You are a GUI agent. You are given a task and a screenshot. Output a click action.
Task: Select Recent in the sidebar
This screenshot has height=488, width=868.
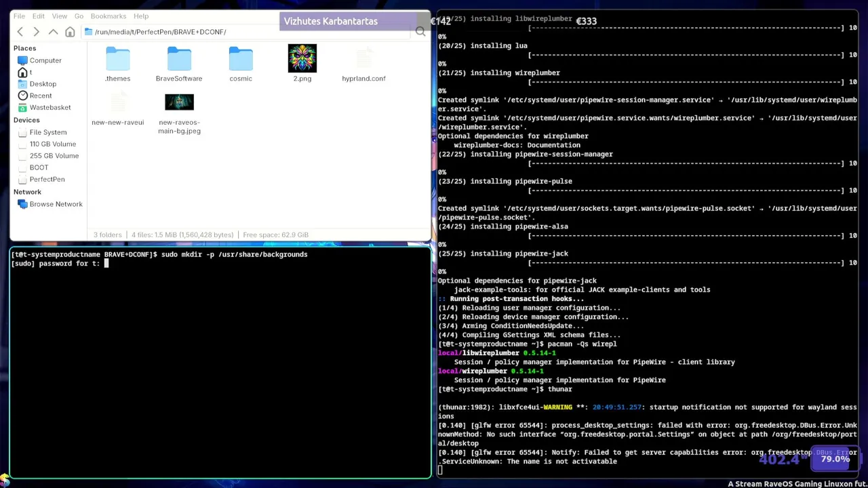41,96
